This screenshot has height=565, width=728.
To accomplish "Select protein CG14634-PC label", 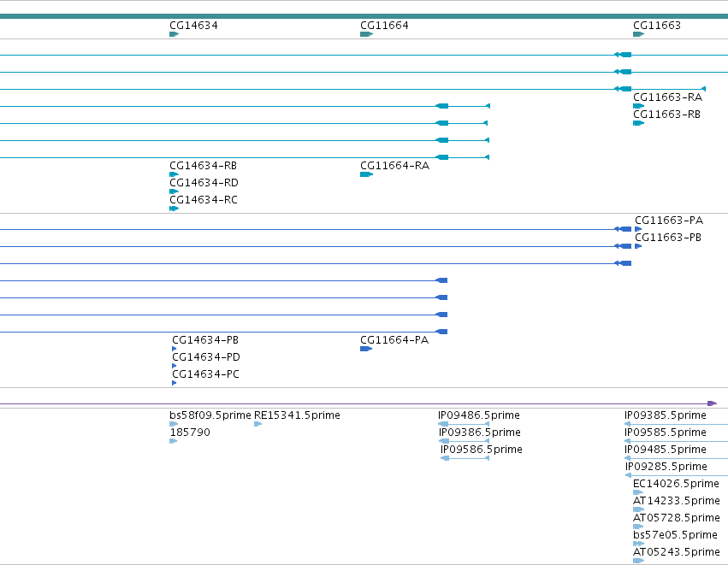I will pyautogui.click(x=205, y=374).
